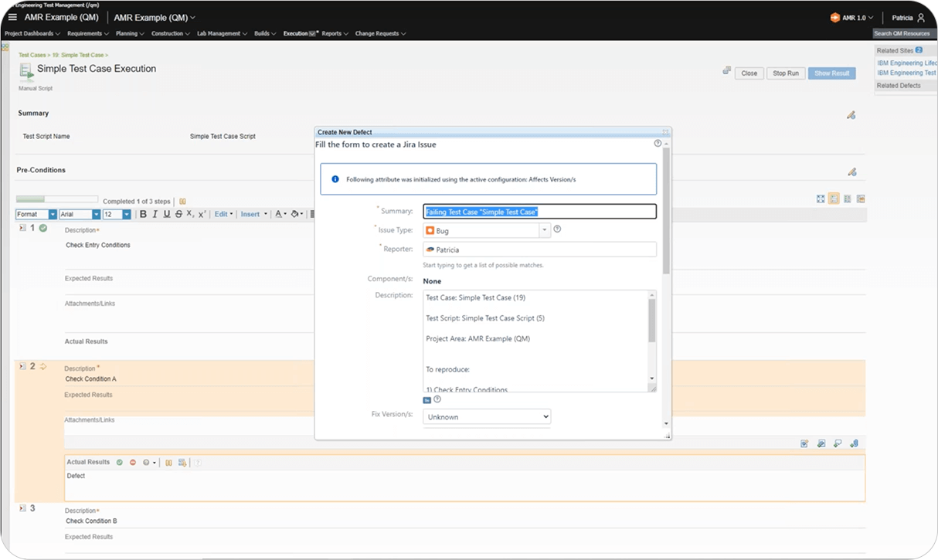938x560 pixels.
Task: Click the pause icon in Actual Results toolbar
Action: (168, 462)
